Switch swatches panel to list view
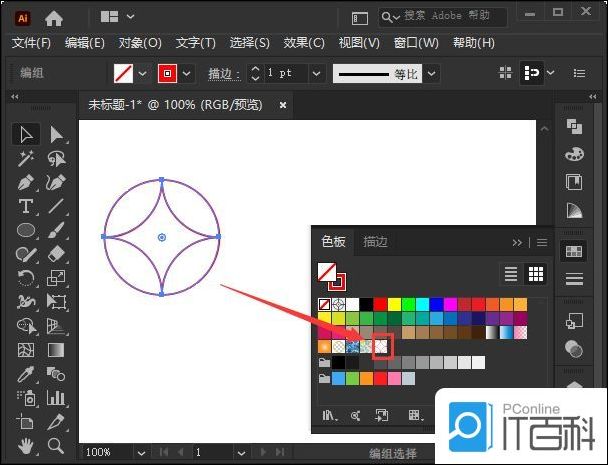Screen dimensions: 608x465 [511, 274]
